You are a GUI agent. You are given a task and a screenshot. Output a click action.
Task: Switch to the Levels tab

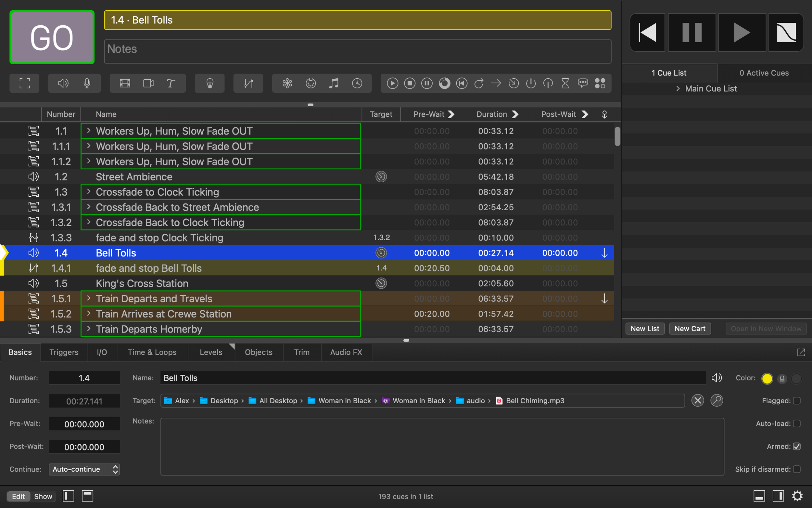coord(211,352)
